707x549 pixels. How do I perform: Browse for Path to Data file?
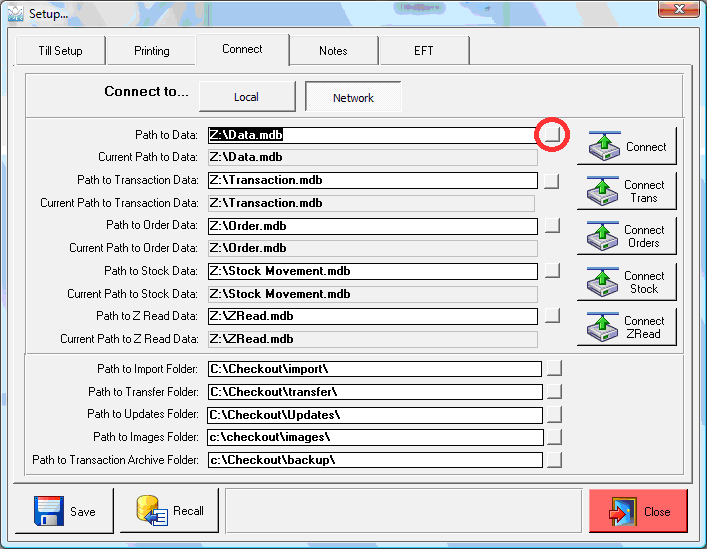(x=552, y=134)
